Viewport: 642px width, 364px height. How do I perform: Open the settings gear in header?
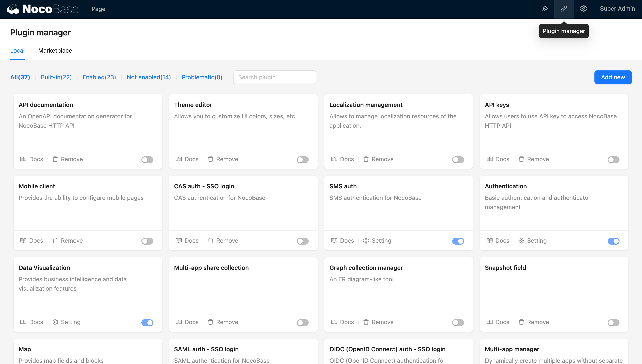(583, 9)
